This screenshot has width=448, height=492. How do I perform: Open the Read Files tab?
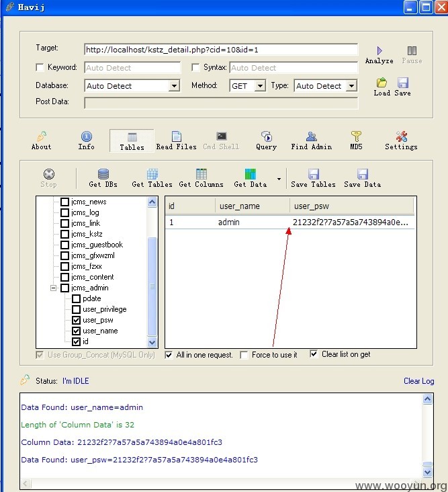coord(176,140)
